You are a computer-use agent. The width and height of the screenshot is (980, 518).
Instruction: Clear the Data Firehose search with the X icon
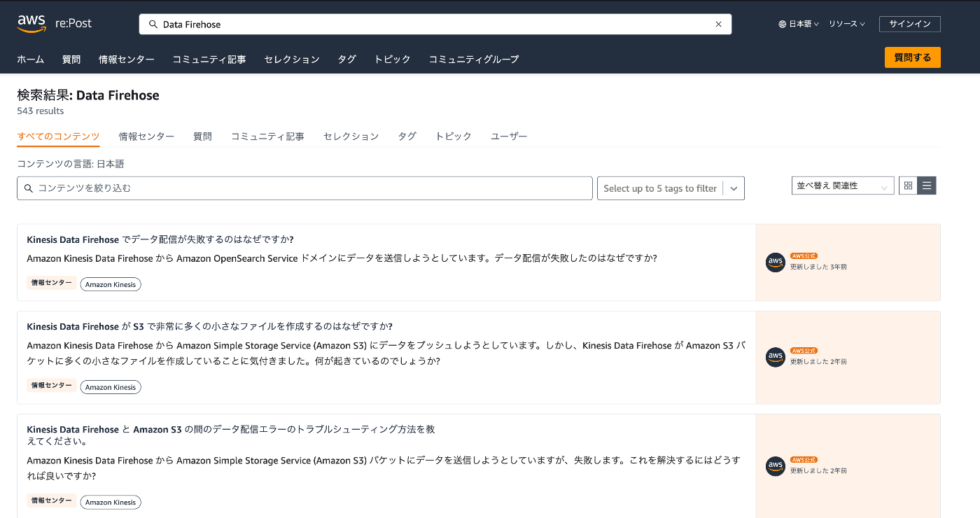pos(718,24)
